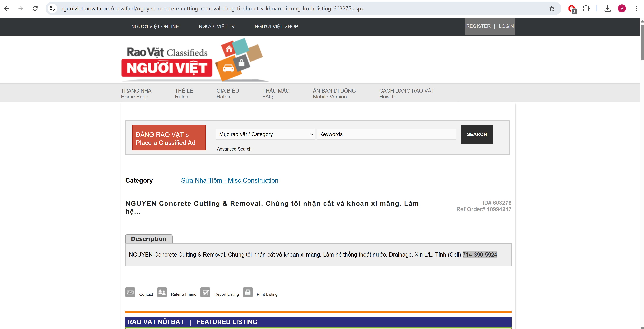
Task: Open the Extensions puzzle menu
Action: coord(586,8)
